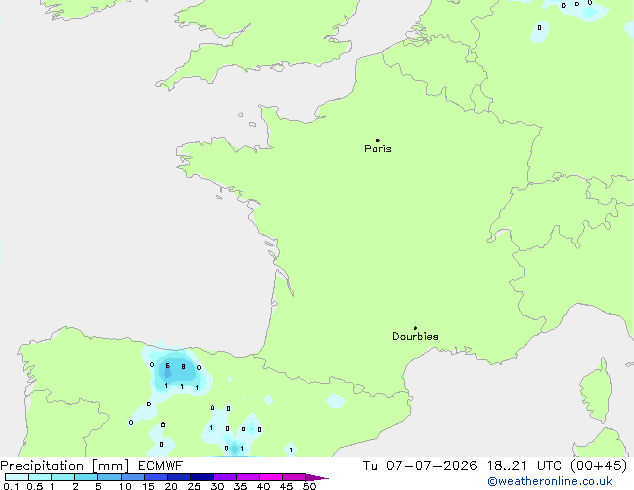Click the light rain patch in Germany
Image resolution: width=634 pixels, height=490 pixels.
click(540, 32)
